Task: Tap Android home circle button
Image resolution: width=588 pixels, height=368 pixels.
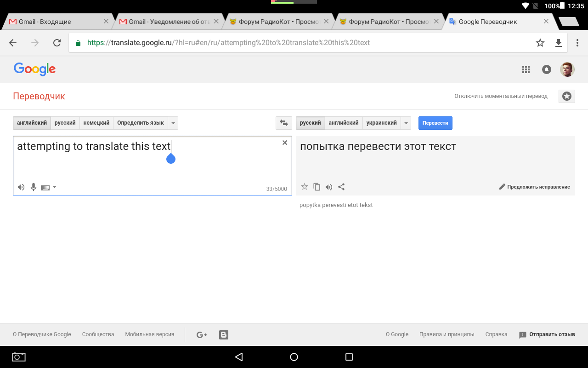Action: click(294, 357)
